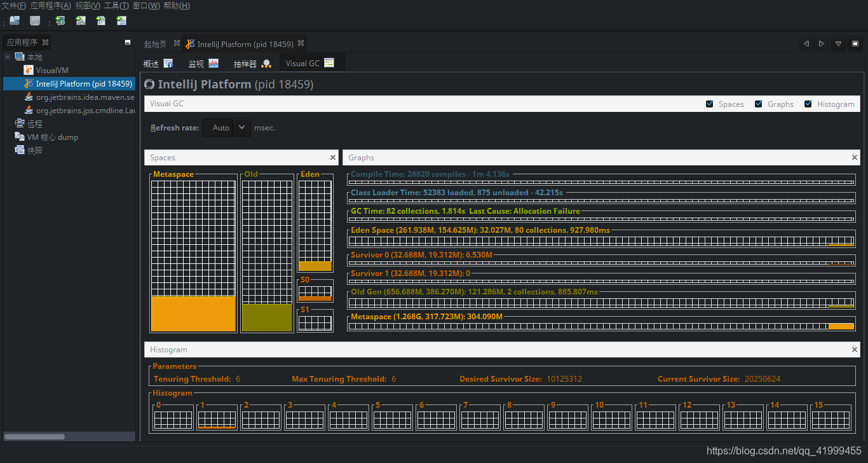Click the Refresh rate Auto field
The image size is (868, 463).
pos(218,128)
